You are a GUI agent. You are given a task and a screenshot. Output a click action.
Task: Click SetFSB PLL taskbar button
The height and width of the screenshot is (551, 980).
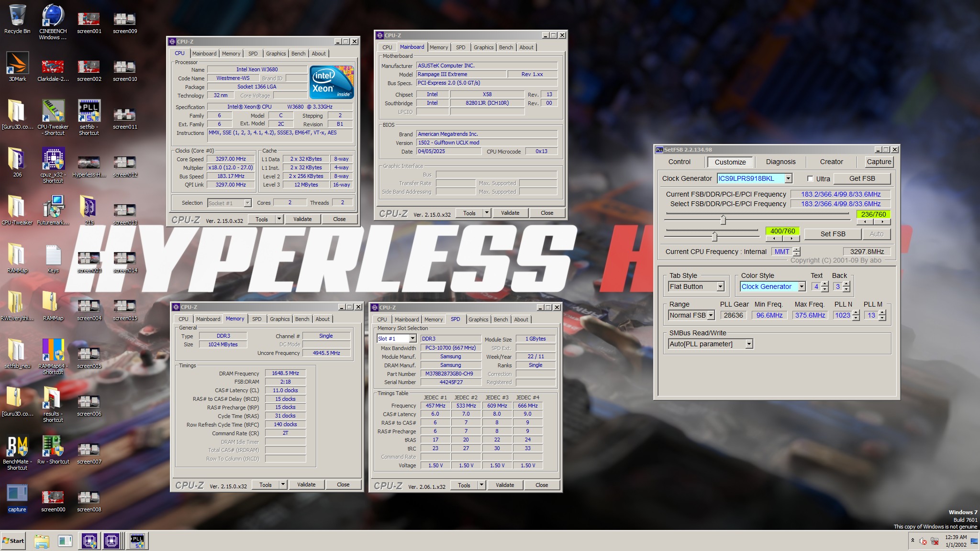pos(137,541)
